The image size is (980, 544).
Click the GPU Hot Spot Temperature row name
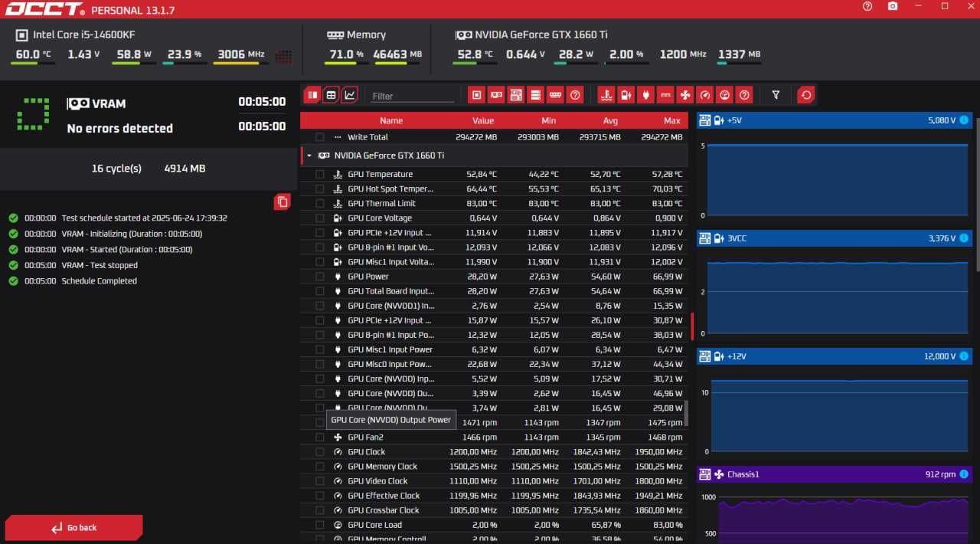pos(390,189)
